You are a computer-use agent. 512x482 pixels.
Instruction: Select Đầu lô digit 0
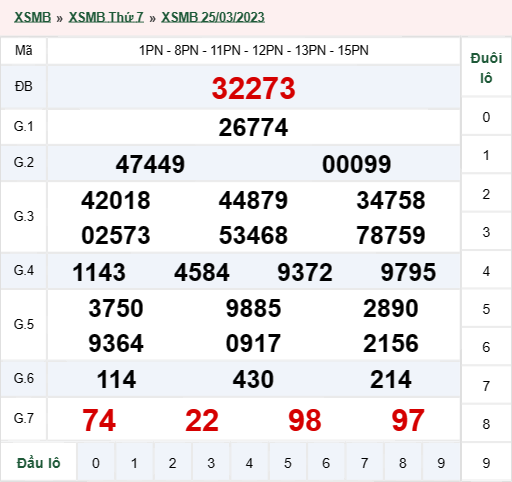(x=96, y=463)
